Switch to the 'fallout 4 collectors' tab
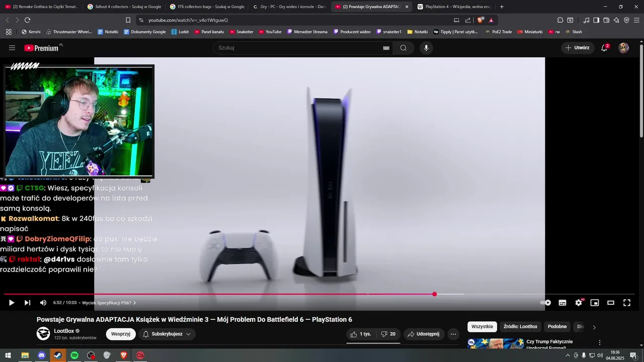This screenshot has height=362, width=644. pyautogui.click(x=124, y=7)
